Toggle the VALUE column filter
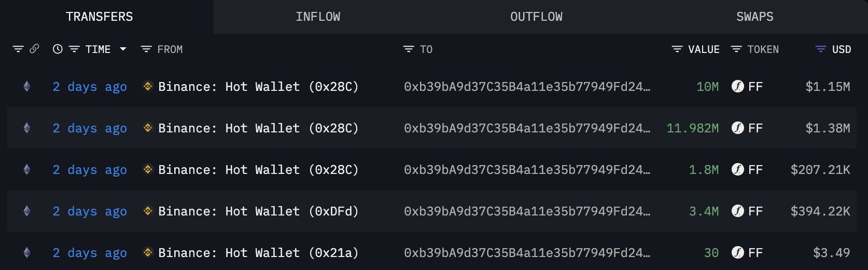Viewport: 868px width, 270px height. (677, 49)
